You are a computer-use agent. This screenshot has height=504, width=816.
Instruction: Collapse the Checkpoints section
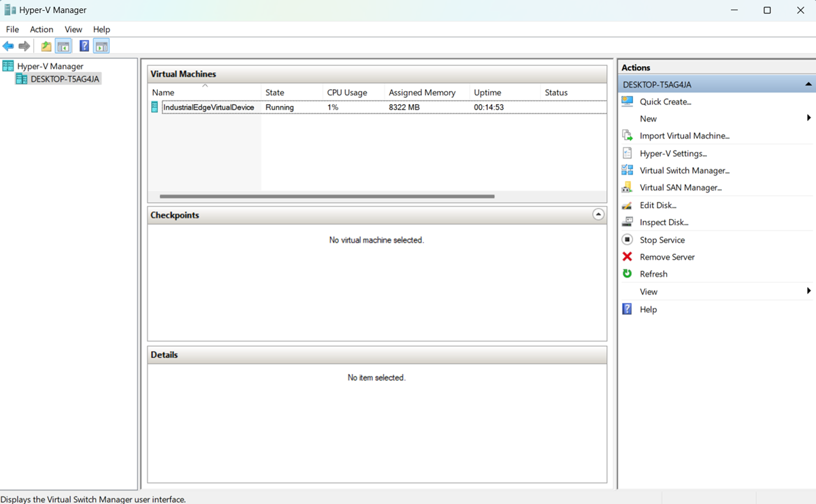pos(598,214)
